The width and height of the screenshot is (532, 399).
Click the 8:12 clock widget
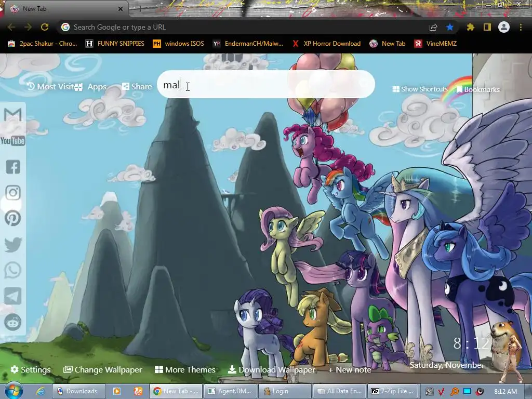click(x=472, y=343)
